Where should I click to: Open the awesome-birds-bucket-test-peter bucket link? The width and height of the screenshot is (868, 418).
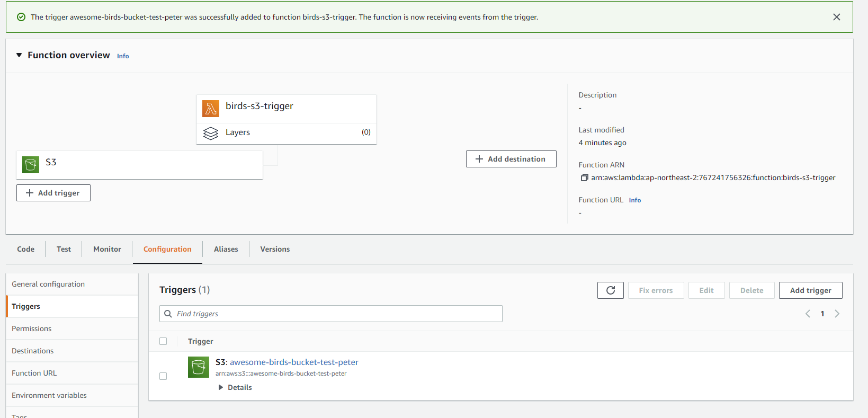[294, 362]
